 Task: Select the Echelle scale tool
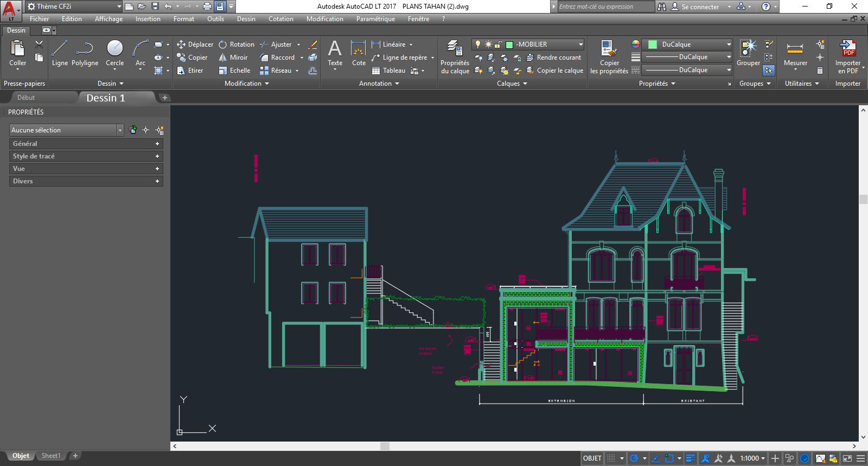234,71
